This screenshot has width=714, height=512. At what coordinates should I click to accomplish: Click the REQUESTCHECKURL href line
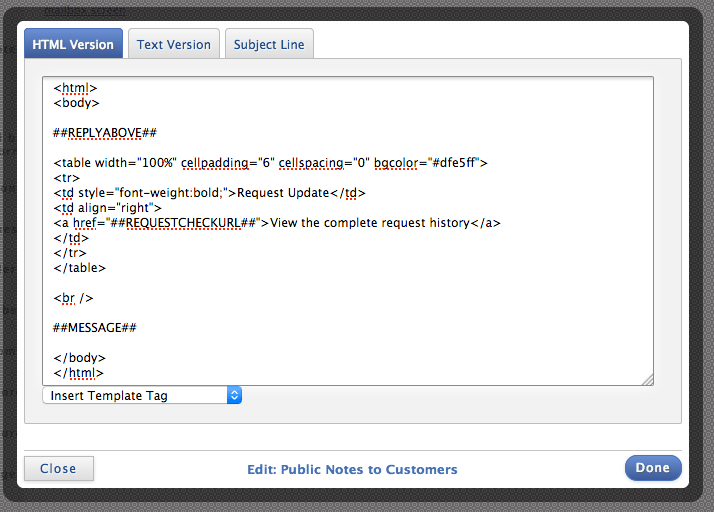coord(277,223)
